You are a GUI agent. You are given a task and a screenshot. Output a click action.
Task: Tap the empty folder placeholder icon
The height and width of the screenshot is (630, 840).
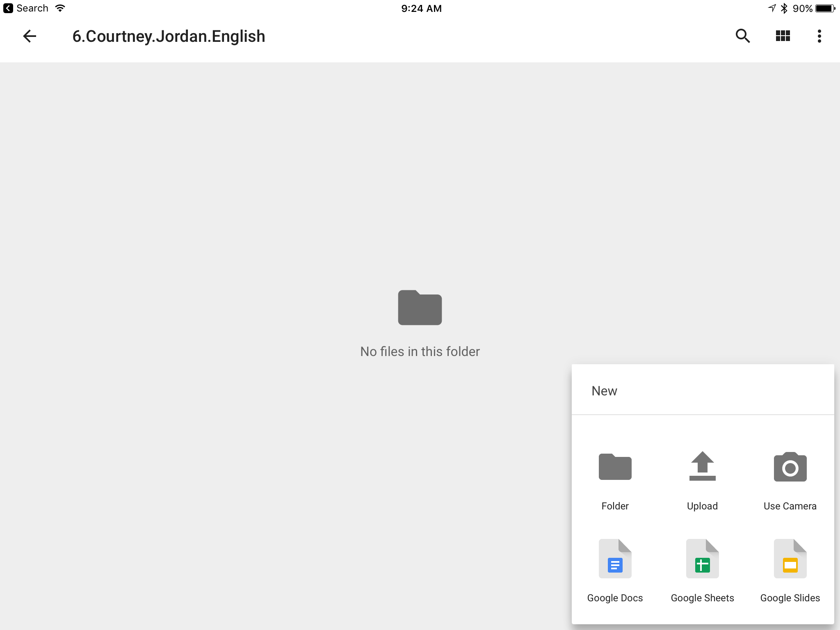(420, 308)
